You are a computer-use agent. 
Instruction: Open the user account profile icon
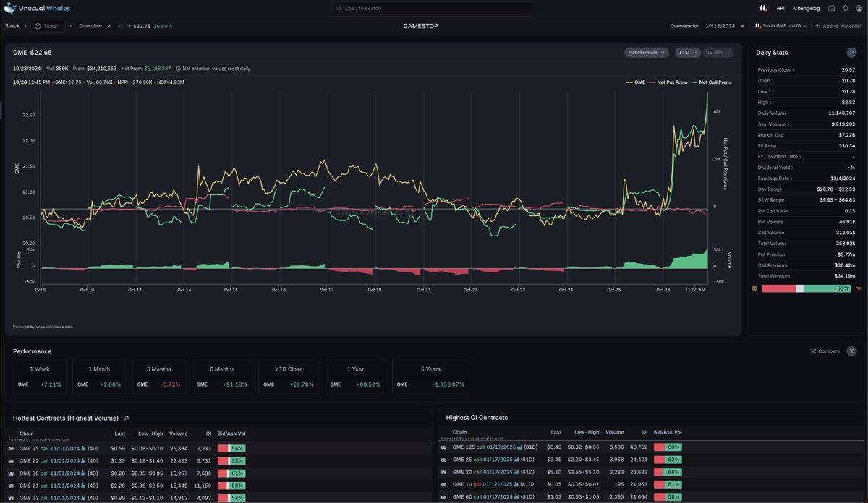tap(859, 8)
